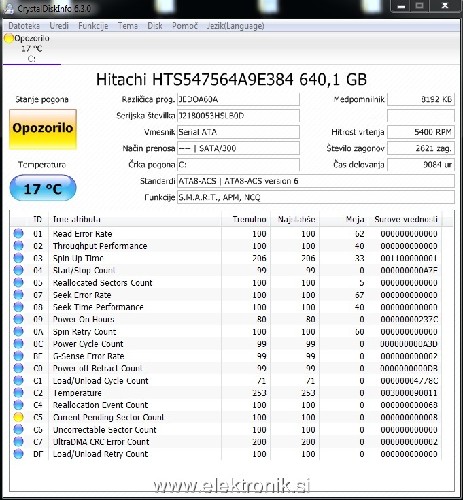Click yellow warning icon for Current Pending Sector Count

click(18, 417)
